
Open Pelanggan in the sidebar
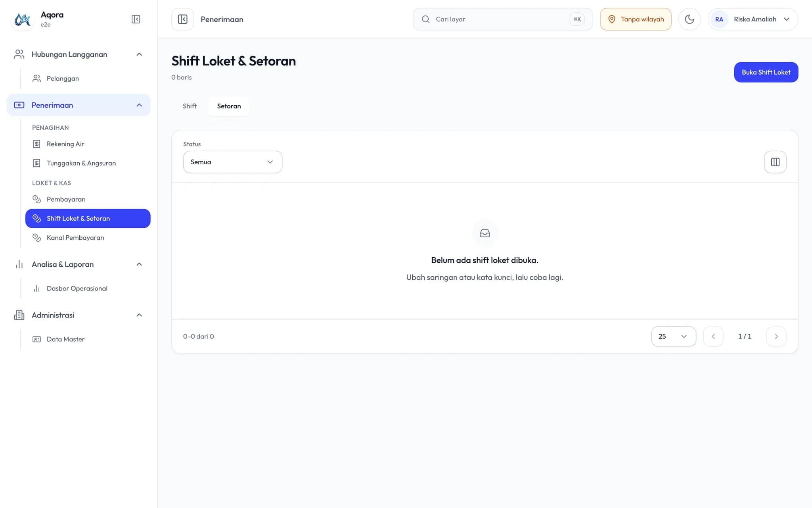88,79
